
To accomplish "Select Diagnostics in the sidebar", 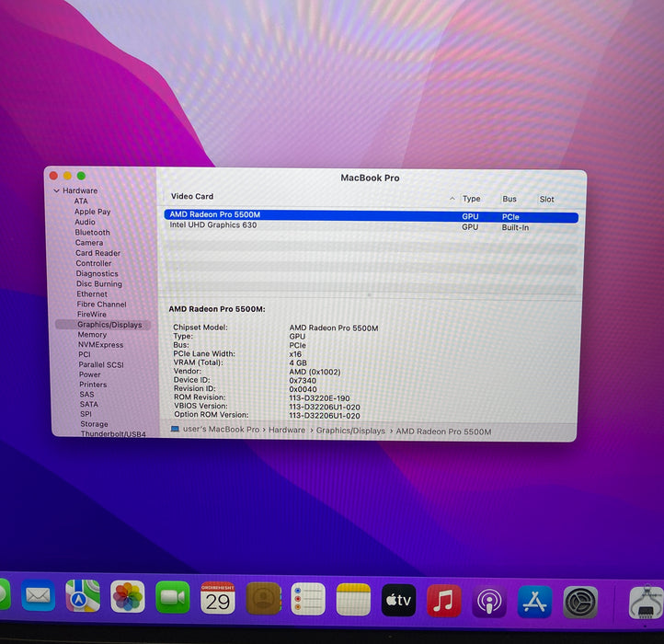I will (x=97, y=274).
